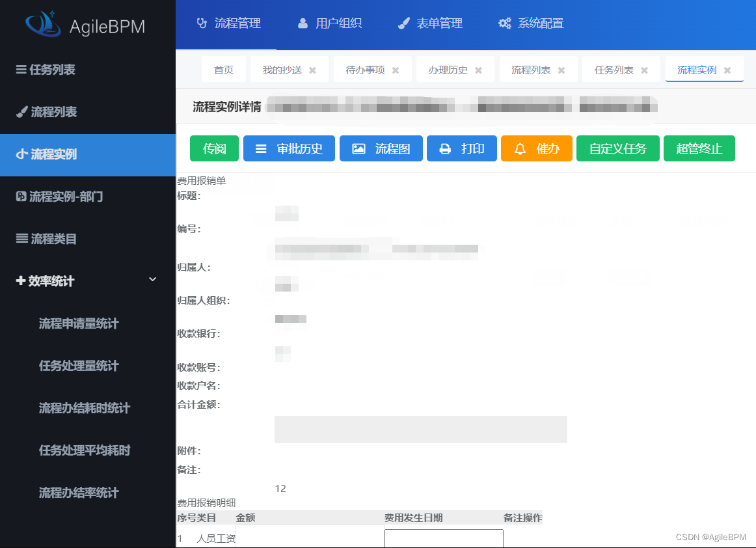
Task: Open the 待办事项 tab
Action: point(365,69)
